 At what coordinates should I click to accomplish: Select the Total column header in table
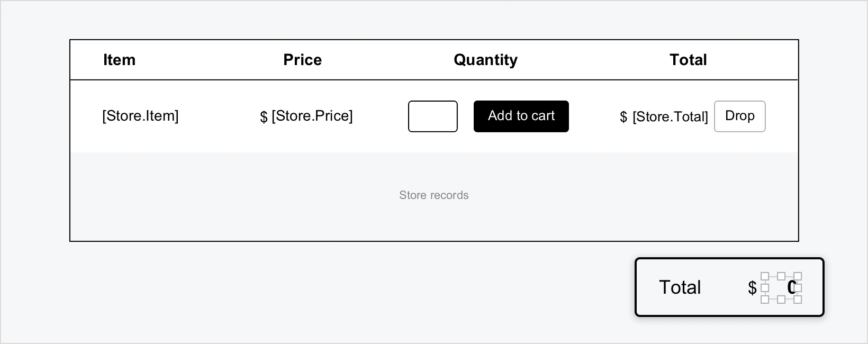(688, 60)
